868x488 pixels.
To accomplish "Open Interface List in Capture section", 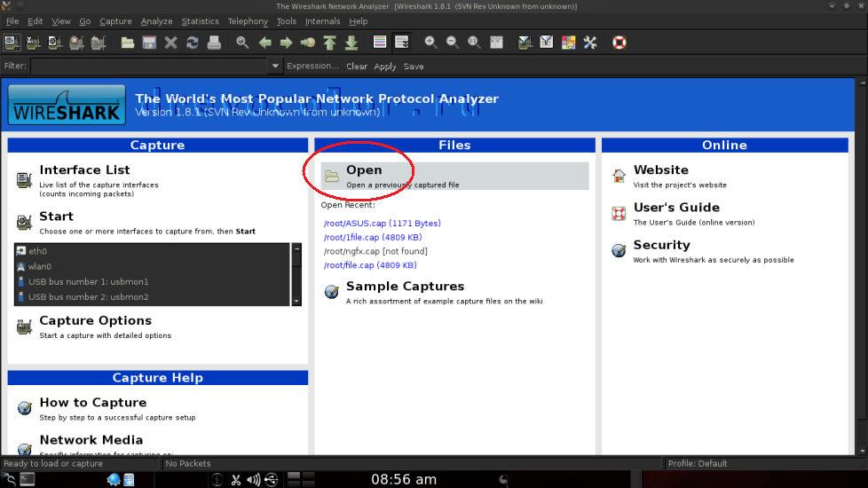I will [x=84, y=169].
